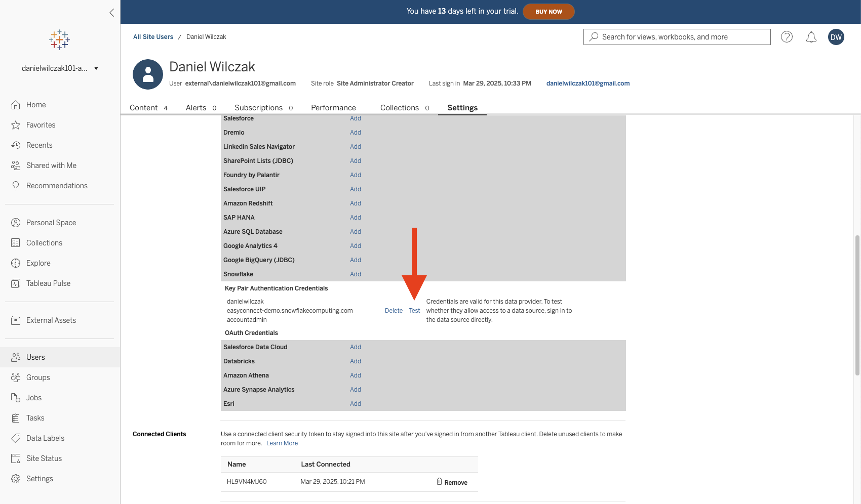
Task: Open the Jobs icon
Action: [x=16, y=398]
